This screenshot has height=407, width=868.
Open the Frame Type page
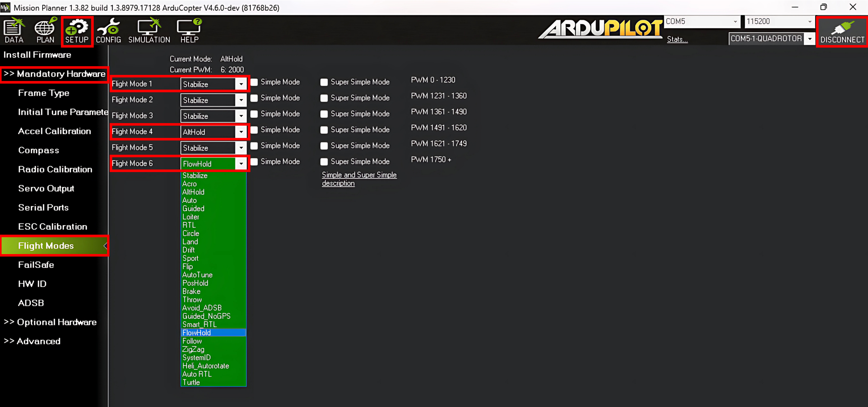point(44,93)
